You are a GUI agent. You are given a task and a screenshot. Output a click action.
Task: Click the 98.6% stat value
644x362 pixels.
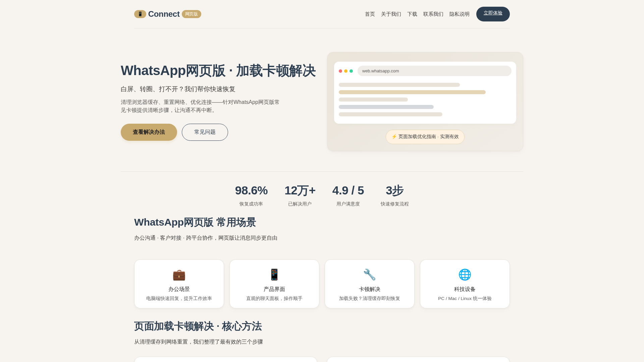point(251,190)
